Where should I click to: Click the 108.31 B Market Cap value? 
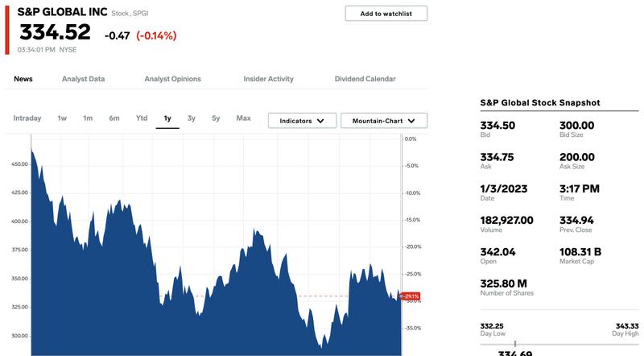[x=580, y=252]
